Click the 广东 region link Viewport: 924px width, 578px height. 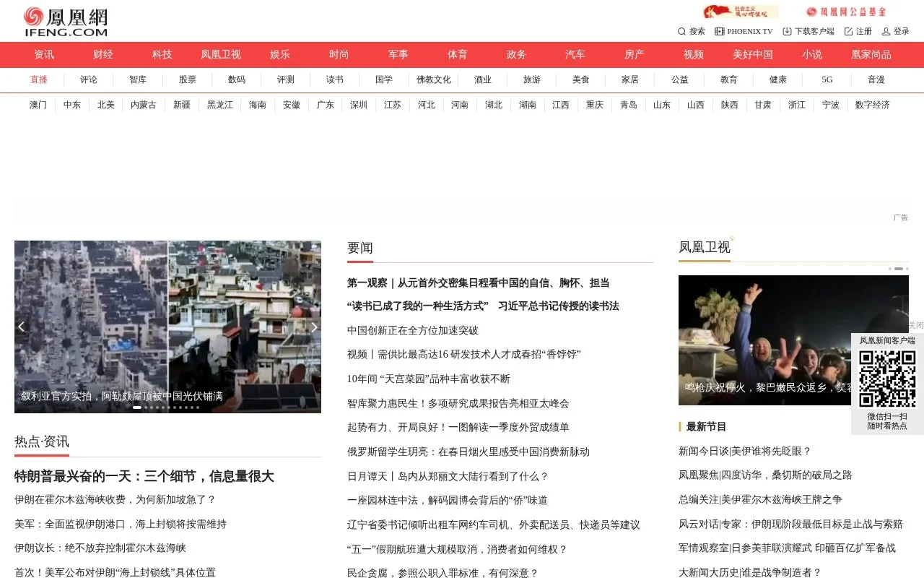coord(325,105)
